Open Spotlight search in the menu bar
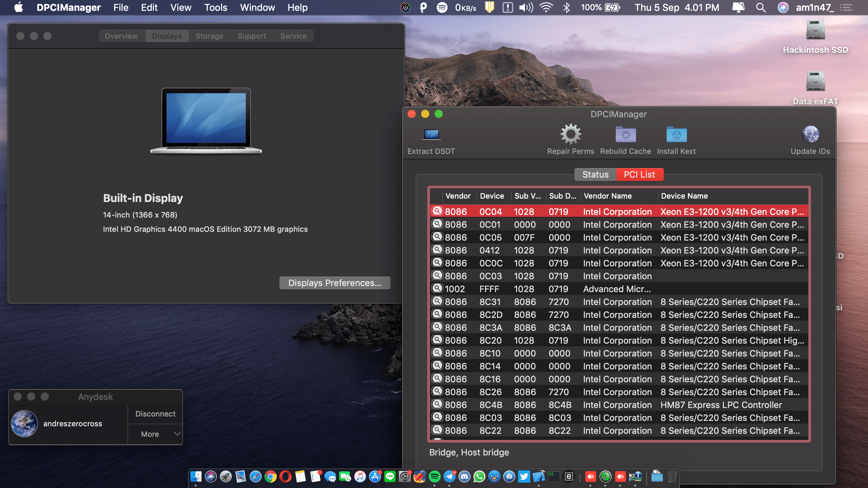The image size is (868, 488). (761, 7)
